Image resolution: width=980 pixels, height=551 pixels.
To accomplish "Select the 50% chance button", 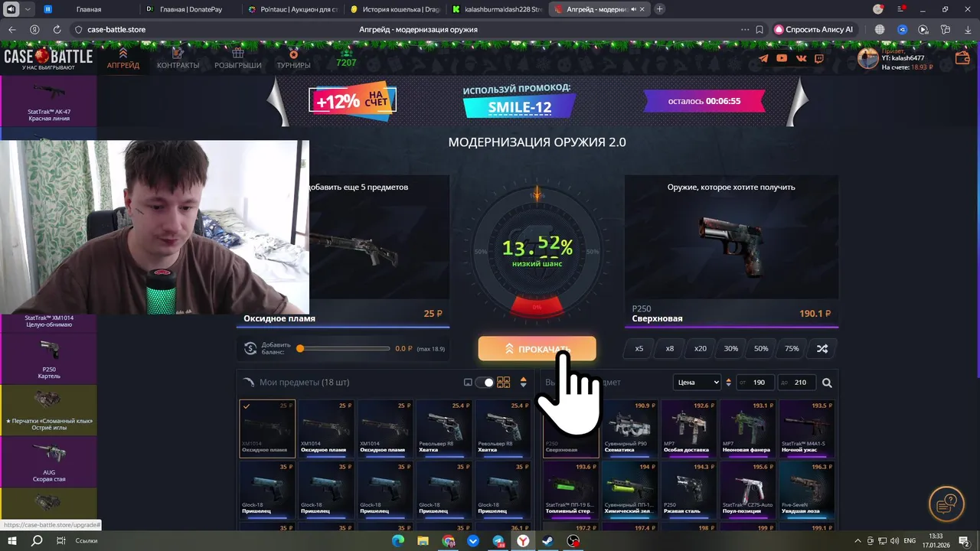I will tap(761, 348).
